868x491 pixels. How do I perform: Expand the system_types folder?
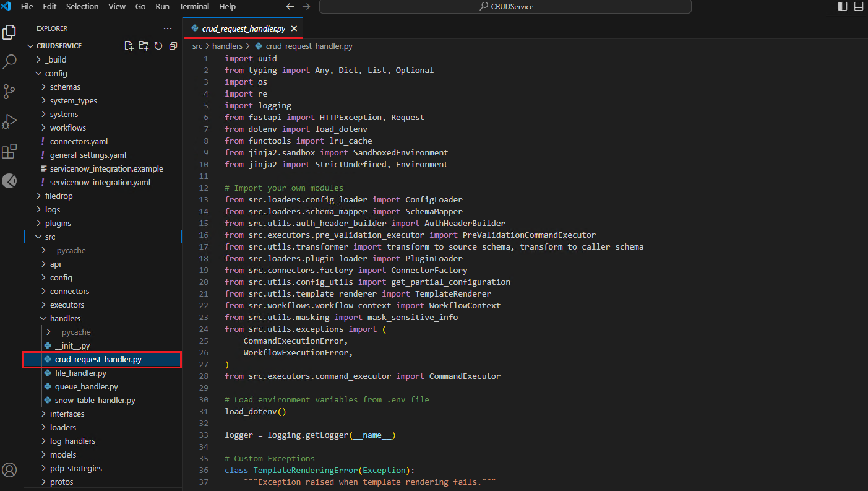[103, 100]
